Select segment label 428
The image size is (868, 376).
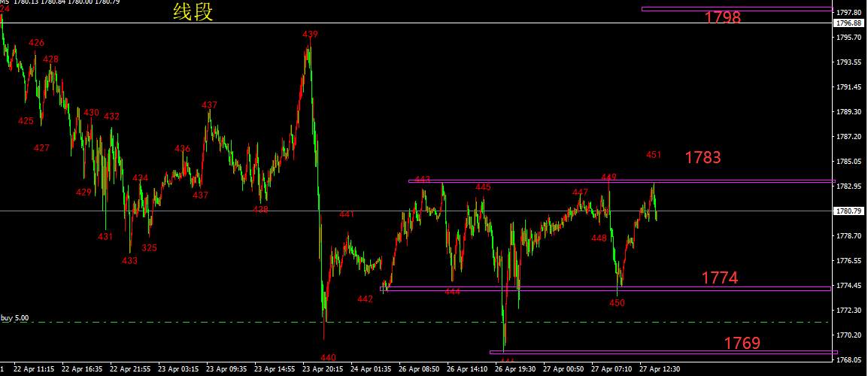[x=51, y=59]
